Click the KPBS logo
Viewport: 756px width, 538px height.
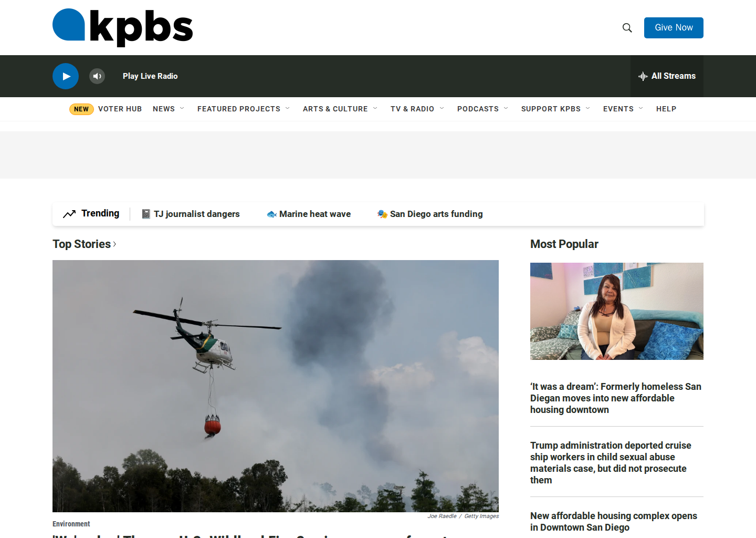coord(123,27)
